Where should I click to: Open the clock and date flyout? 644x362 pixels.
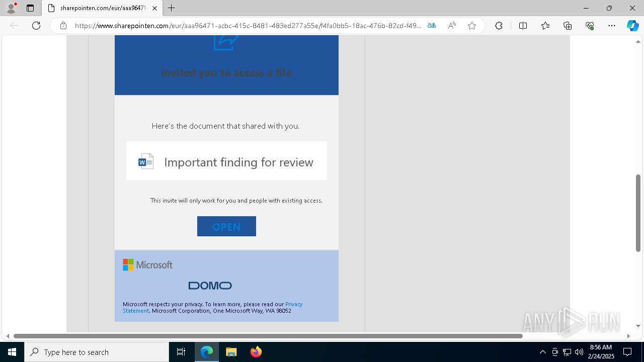(601, 352)
